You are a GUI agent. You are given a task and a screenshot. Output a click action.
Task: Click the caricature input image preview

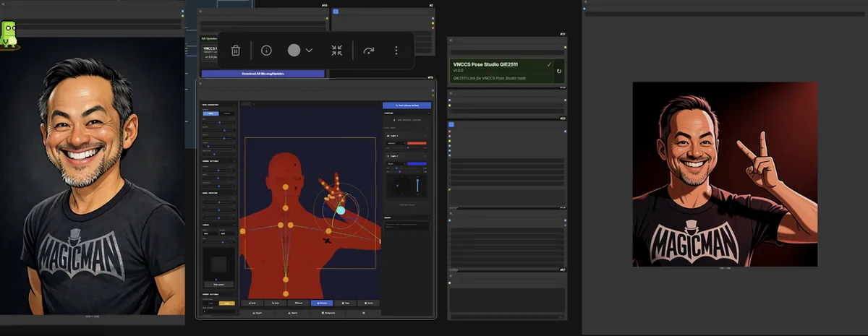click(x=92, y=175)
